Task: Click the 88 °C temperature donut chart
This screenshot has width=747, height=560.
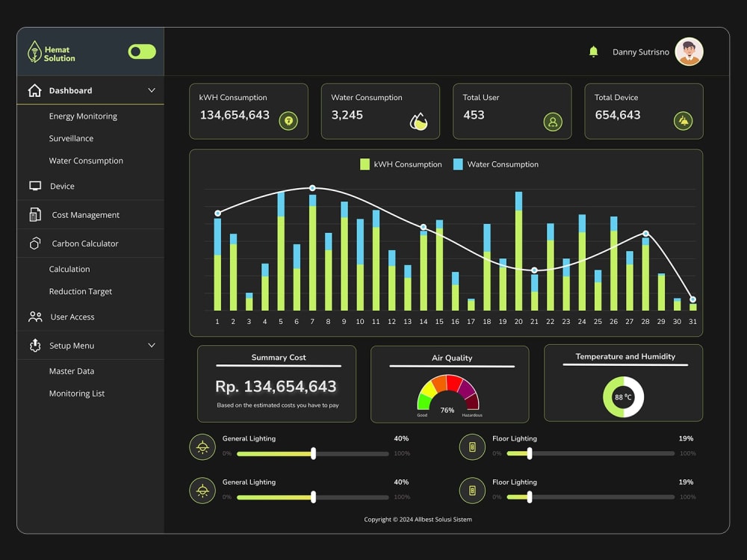Action: point(623,396)
